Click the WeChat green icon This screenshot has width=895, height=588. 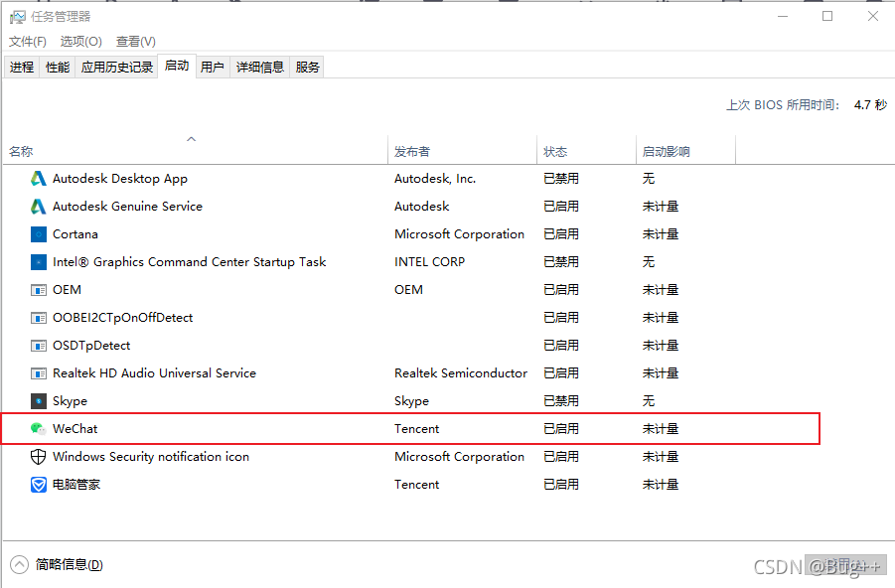(x=38, y=429)
